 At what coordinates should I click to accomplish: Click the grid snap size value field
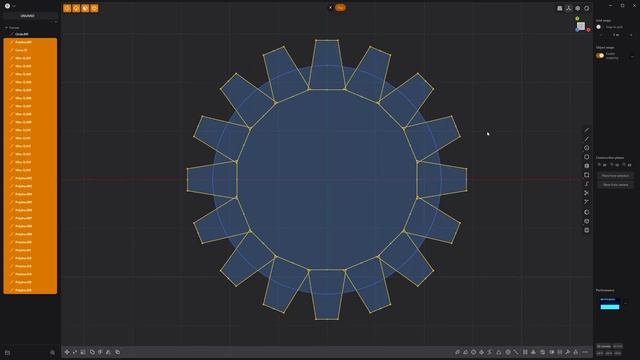click(x=616, y=35)
